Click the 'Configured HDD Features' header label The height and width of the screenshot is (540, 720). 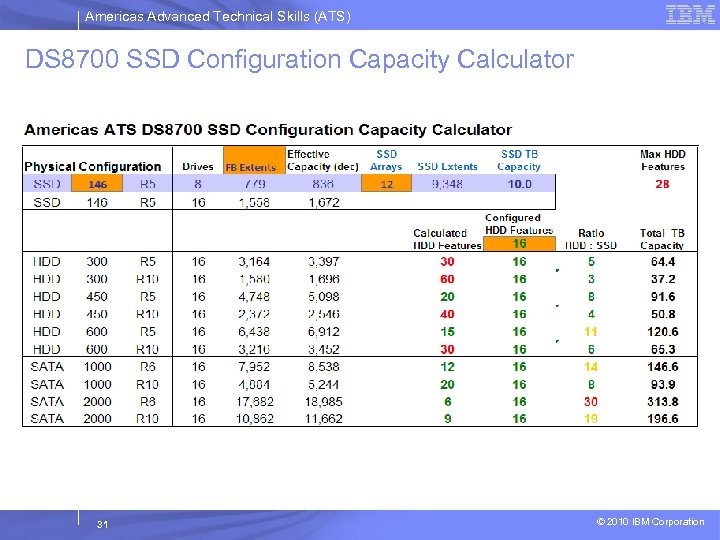519,224
